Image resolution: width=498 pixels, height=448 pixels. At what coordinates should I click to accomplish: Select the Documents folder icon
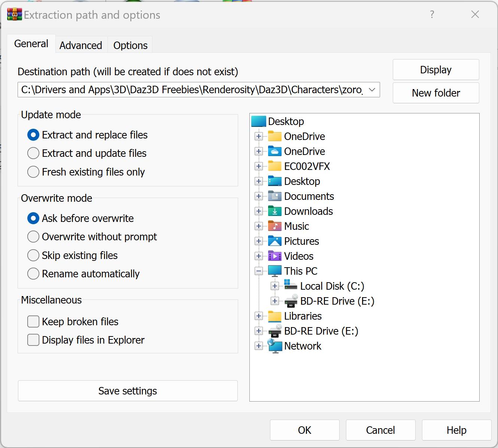tap(275, 196)
